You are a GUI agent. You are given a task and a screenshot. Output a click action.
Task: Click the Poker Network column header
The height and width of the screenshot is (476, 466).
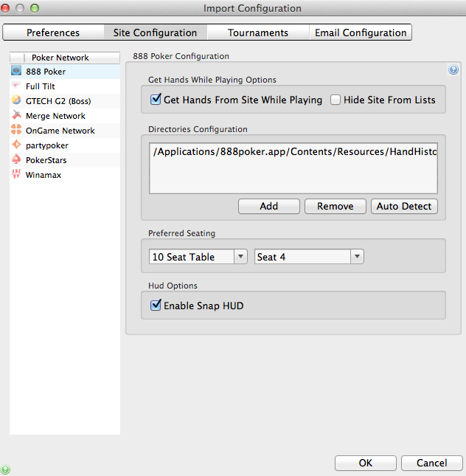pos(72,58)
